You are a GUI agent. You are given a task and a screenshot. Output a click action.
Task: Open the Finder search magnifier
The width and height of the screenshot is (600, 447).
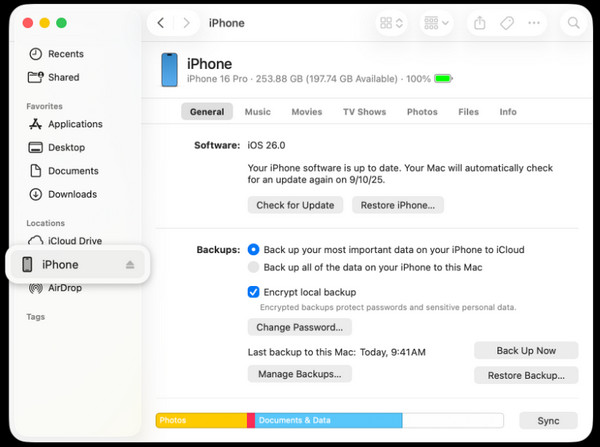click(x=574, y=23)
